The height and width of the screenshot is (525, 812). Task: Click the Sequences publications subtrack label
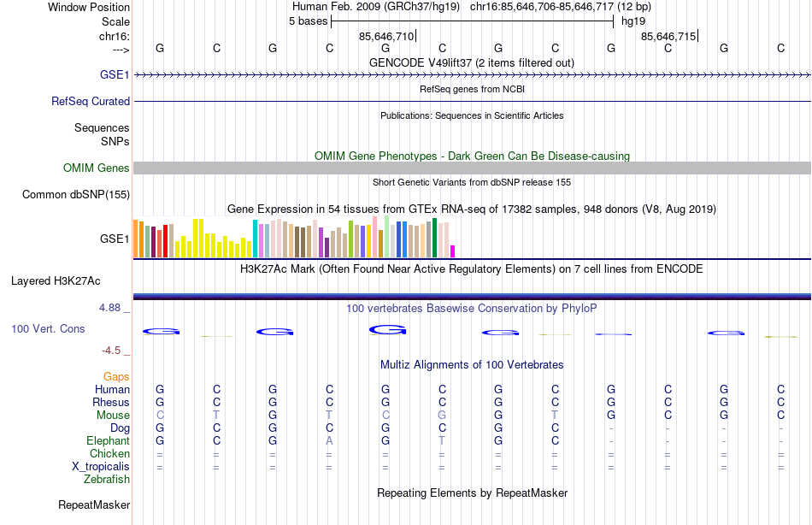102,127
